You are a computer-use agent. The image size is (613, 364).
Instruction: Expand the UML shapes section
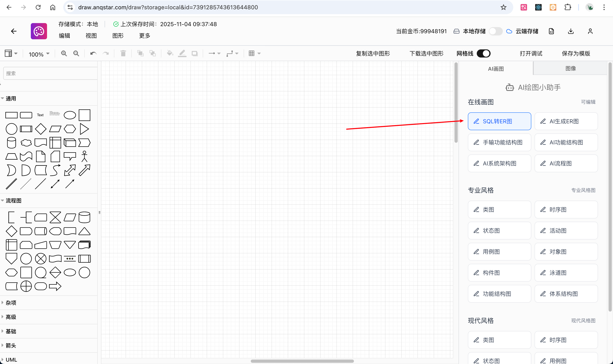pyautogui.click(x=11, y=360)
